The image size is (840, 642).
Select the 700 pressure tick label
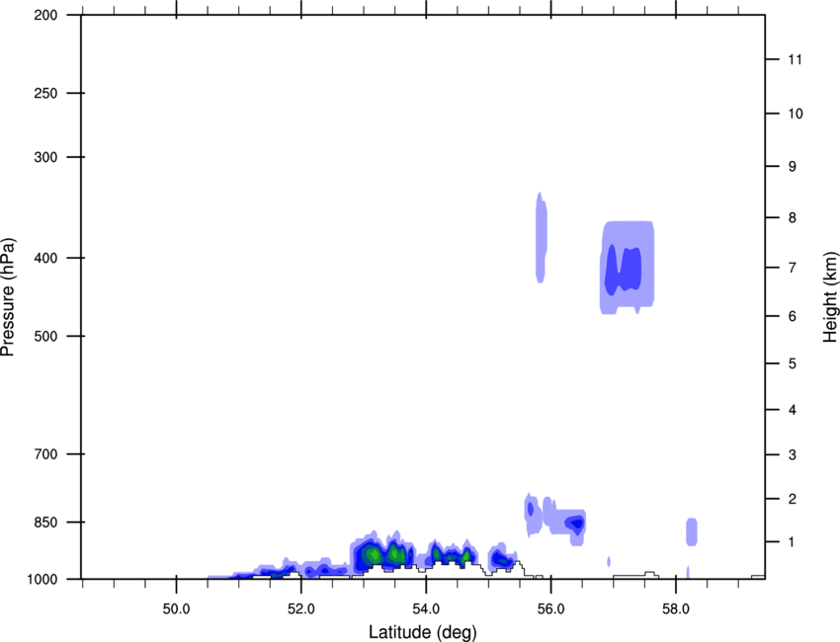tap(45, 454)
